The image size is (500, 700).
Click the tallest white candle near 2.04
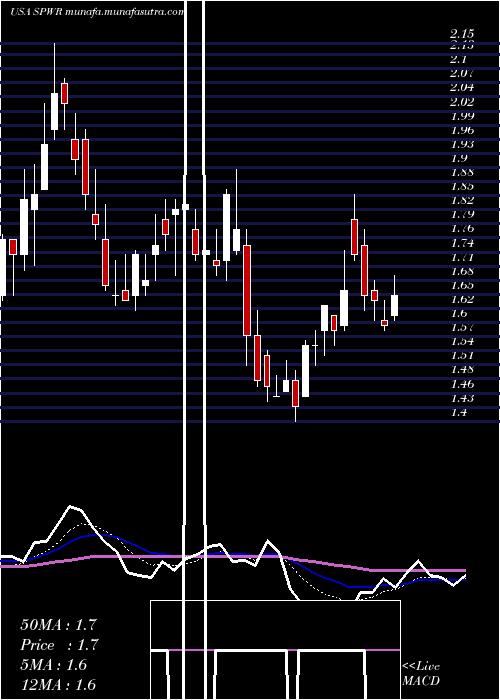54,112
